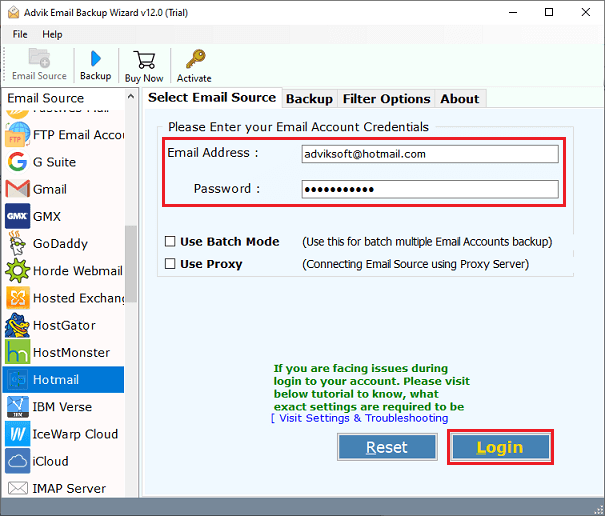Switch to the Backup tab
The image size is (605, 516).
[309, 99]
